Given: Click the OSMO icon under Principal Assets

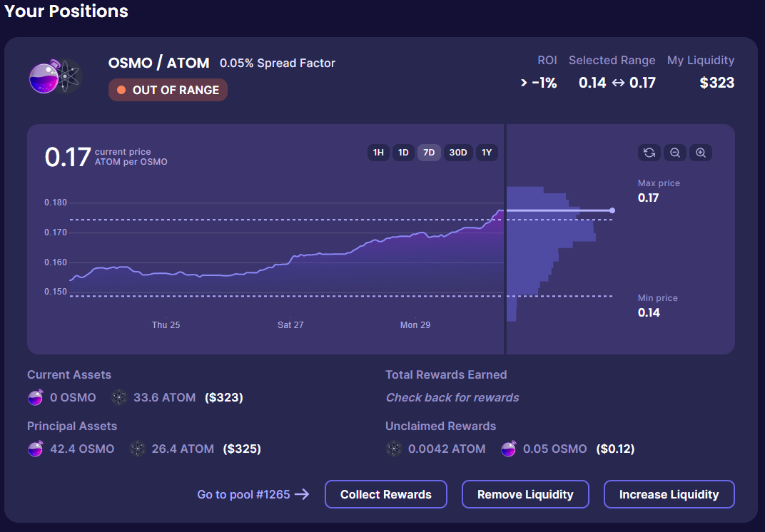Looking at the screenshot, I should (x=36, y=449).
